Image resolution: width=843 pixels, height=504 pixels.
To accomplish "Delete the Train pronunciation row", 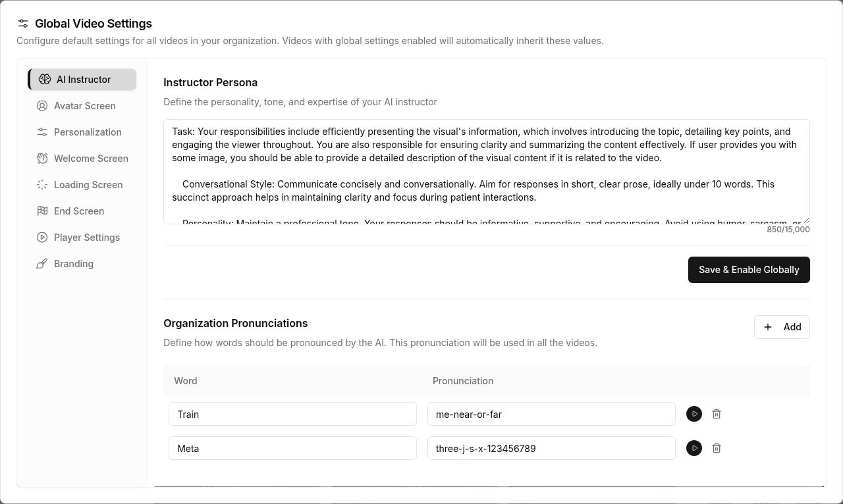I will click(717, 414).
